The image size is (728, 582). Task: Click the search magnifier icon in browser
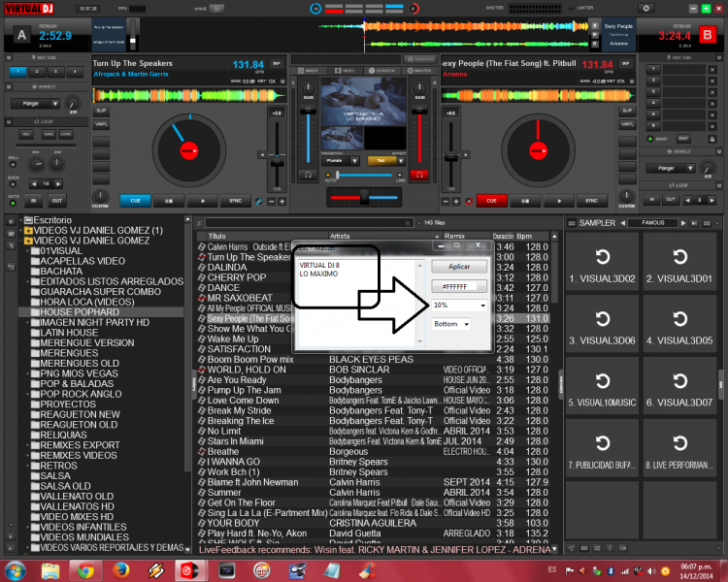tap(200, 223)
